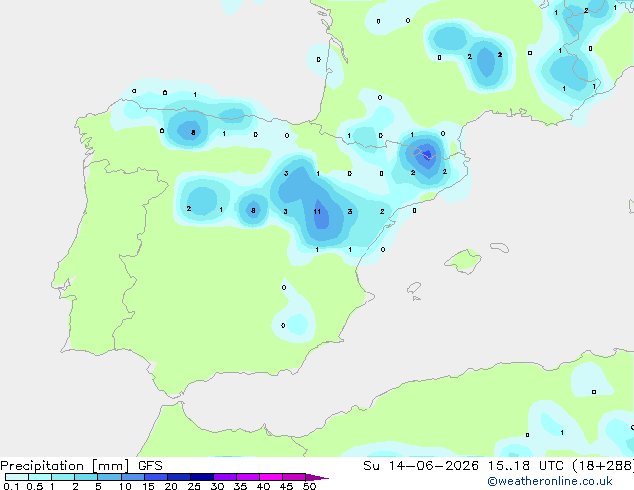Click the '40' legend scale label

(x=263, y=486)
